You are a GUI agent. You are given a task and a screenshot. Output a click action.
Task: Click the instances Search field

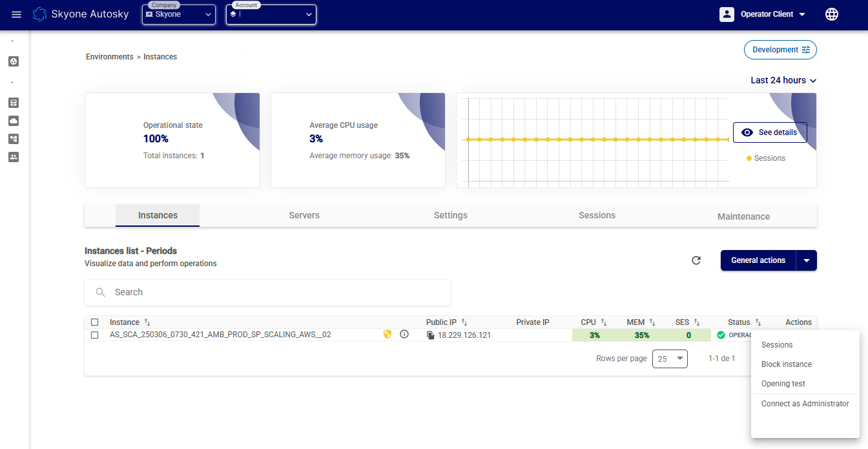tap(267, 292)
